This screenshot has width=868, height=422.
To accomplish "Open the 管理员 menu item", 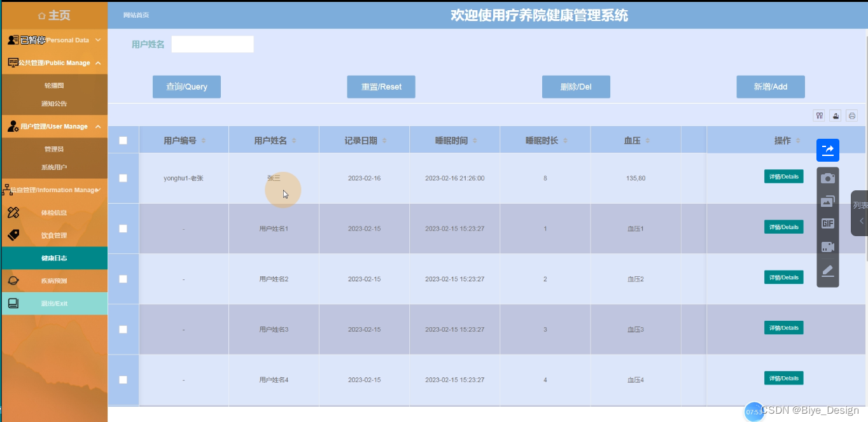I will tap(54, 149).
